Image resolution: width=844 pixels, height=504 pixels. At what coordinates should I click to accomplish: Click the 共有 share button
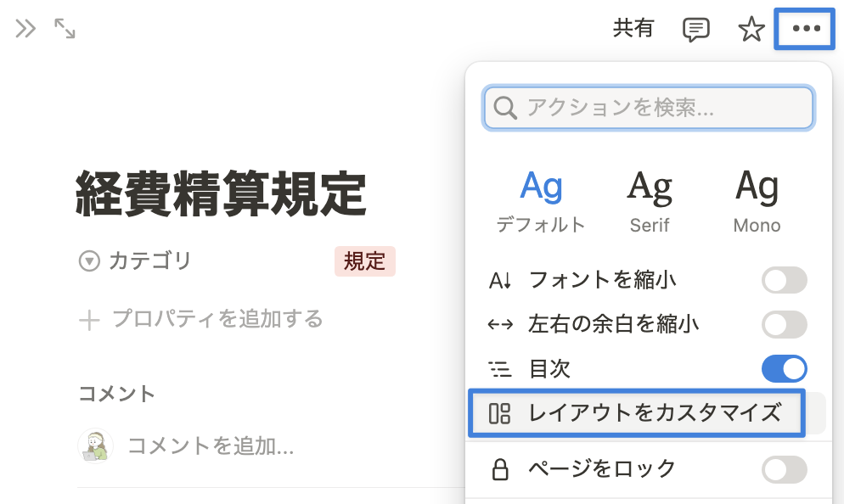coord(633,29)
